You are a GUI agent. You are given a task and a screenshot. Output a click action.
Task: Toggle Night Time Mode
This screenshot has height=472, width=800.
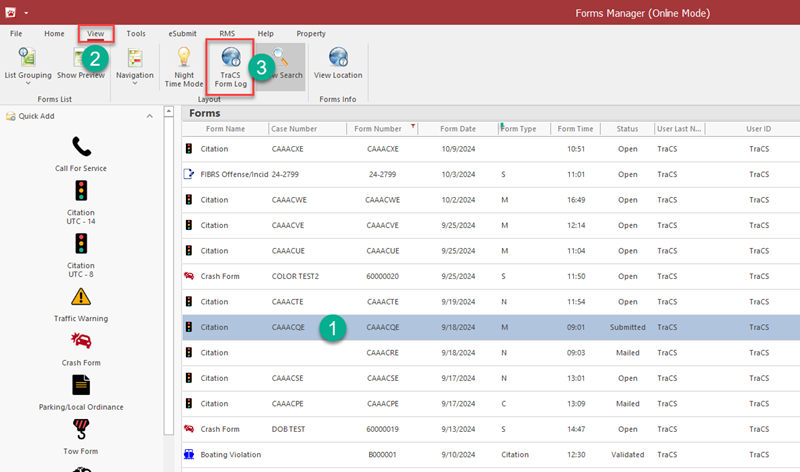184,67
